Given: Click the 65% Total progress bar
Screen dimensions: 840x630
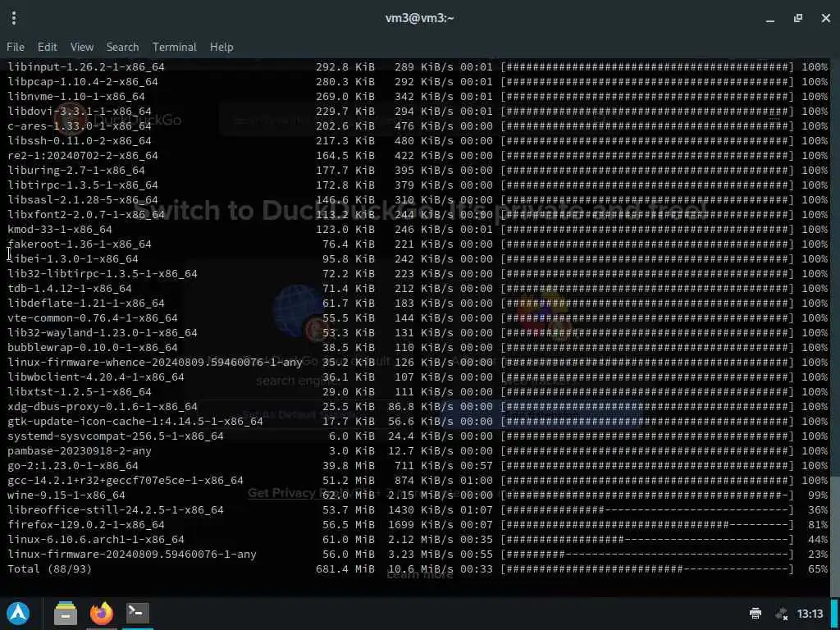Looking at the screenshot, I should pos(647,569).
